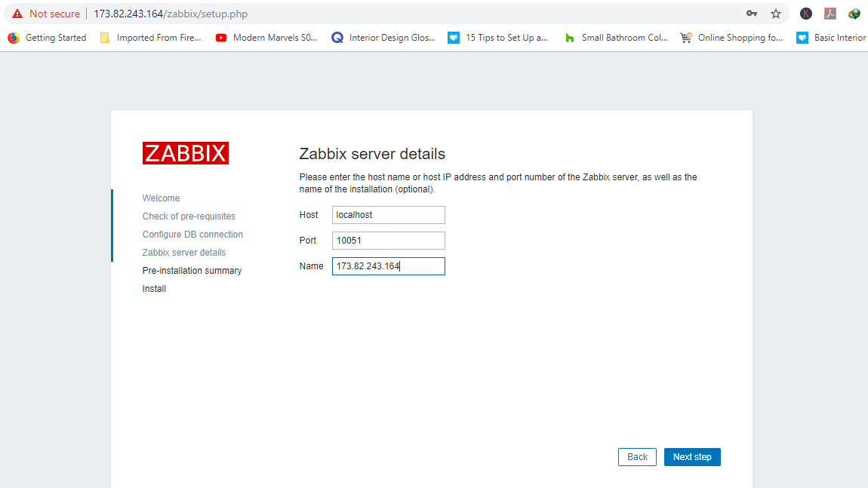Image resolution: width=868 pixels, height=488 pixels.
Task: Select Configure DB connection step
Action: pyautogui.click(x=192, y=235)
